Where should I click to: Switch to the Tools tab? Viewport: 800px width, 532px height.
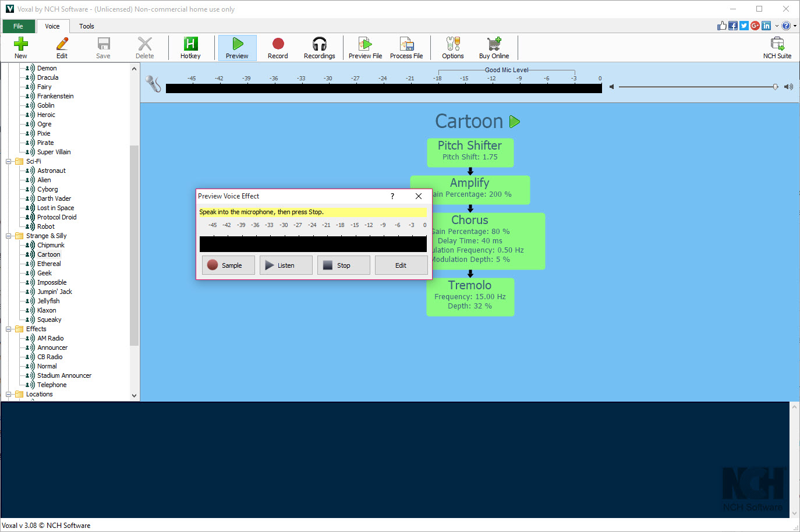(87, 26)
